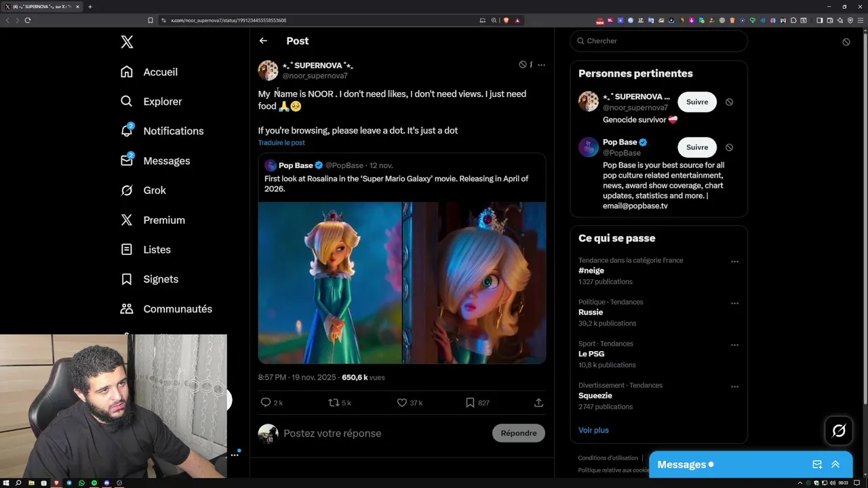Open Premium in sidebar
868x488 pixels.
pyautogui.click(x=153, y=220)
